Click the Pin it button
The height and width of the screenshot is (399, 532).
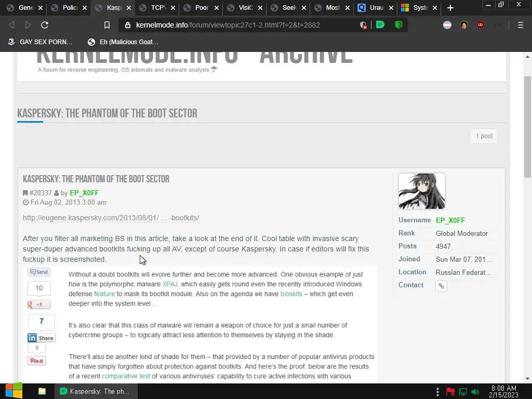(37, 361)
